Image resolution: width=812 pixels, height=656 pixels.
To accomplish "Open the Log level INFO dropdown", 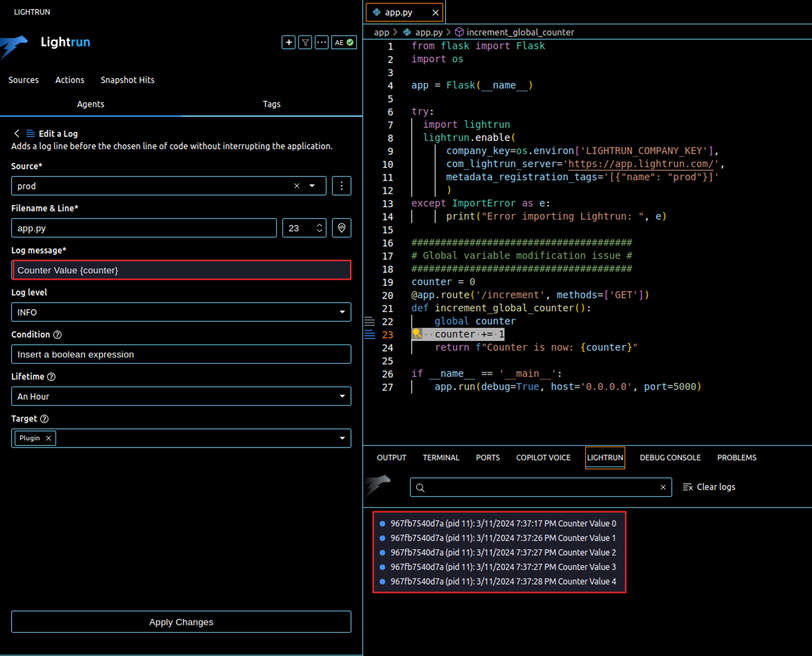I will pos(181,312).
